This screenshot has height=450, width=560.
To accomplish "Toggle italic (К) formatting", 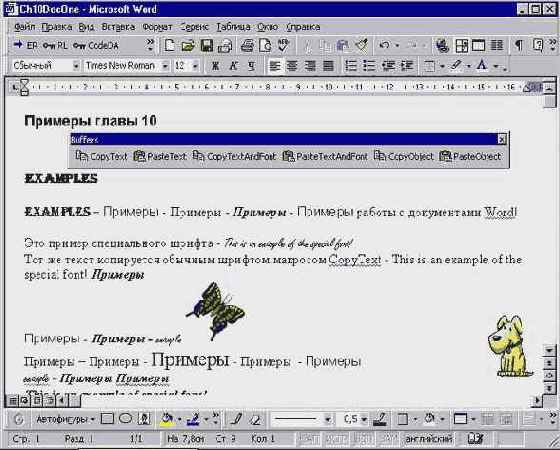I will tap(234, 66).
